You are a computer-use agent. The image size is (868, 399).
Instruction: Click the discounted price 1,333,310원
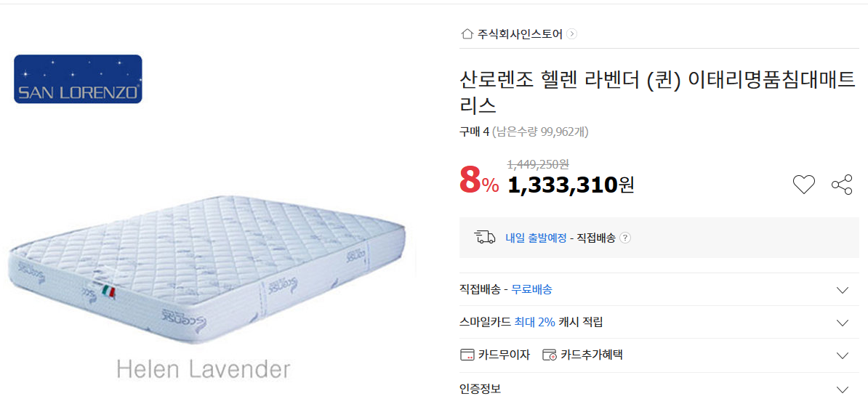[x=570, y=185]
